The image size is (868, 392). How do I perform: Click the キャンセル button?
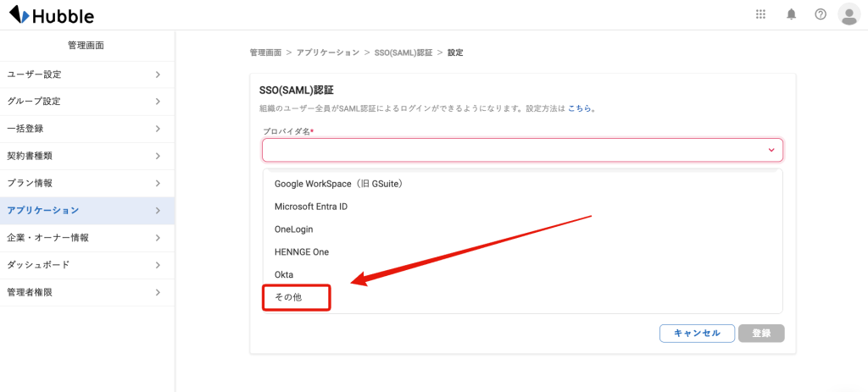(697, 334)
